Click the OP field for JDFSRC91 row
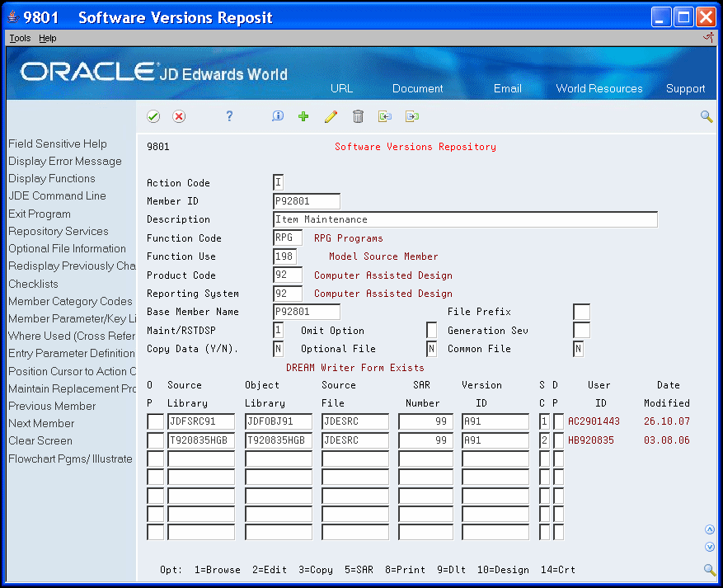Image resolution: width=723 pixels, height=588 pixels. click(155, 421)
